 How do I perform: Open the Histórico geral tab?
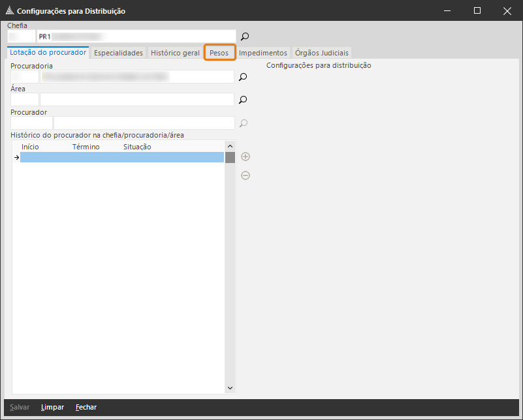tap(175, 53)
